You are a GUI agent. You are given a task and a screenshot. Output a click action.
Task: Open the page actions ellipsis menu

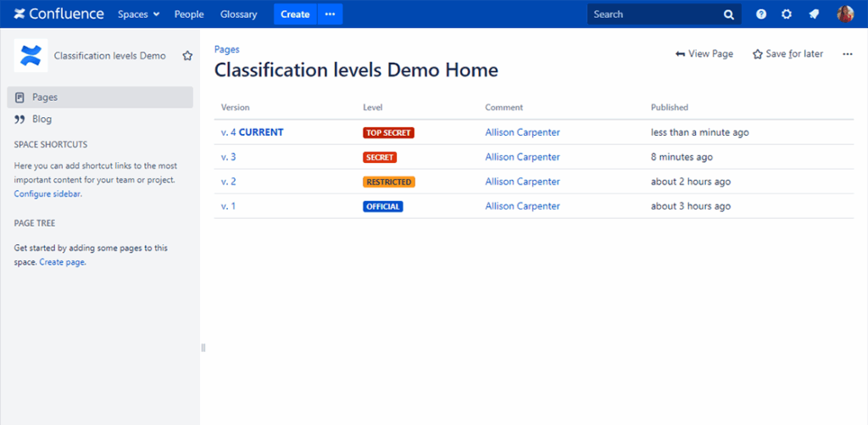tap(847, 54)
